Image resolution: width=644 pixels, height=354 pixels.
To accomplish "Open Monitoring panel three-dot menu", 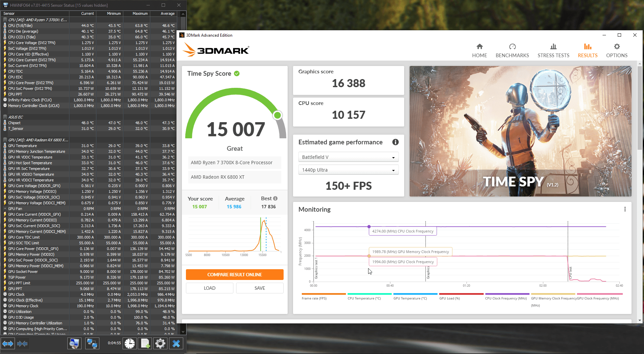I will (625, 209).
